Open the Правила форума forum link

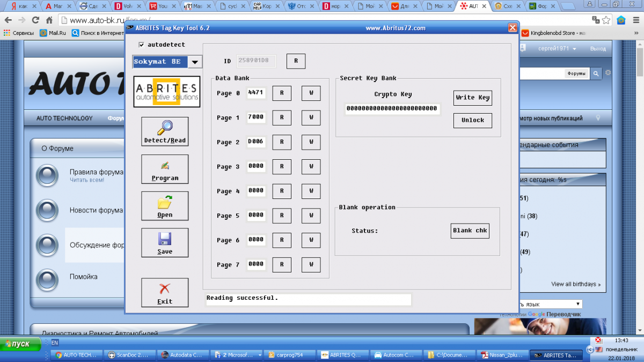click(x=96, y=172)
